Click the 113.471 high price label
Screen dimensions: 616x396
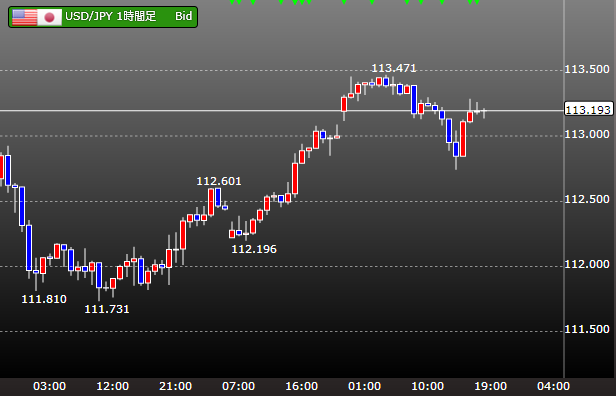394,68
